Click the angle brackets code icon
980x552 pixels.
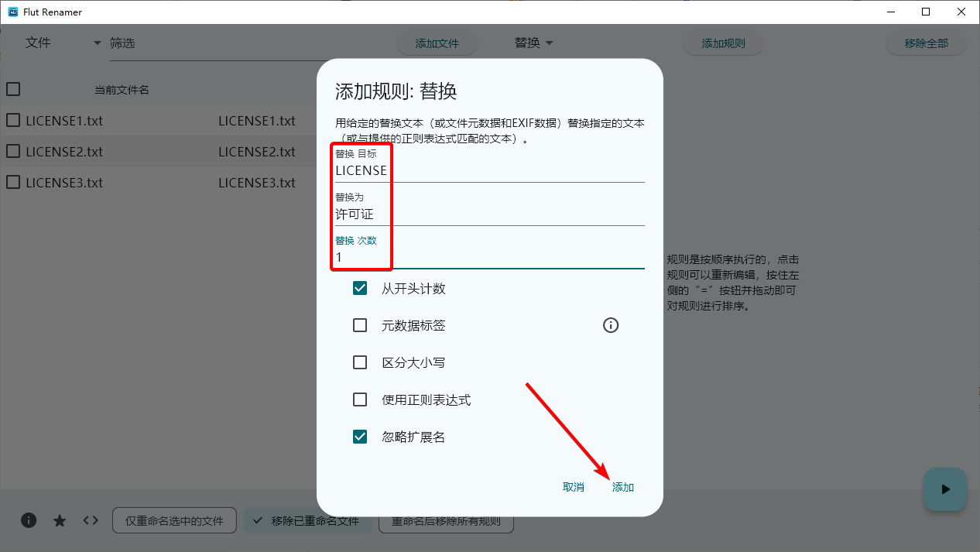pos(91,520)
